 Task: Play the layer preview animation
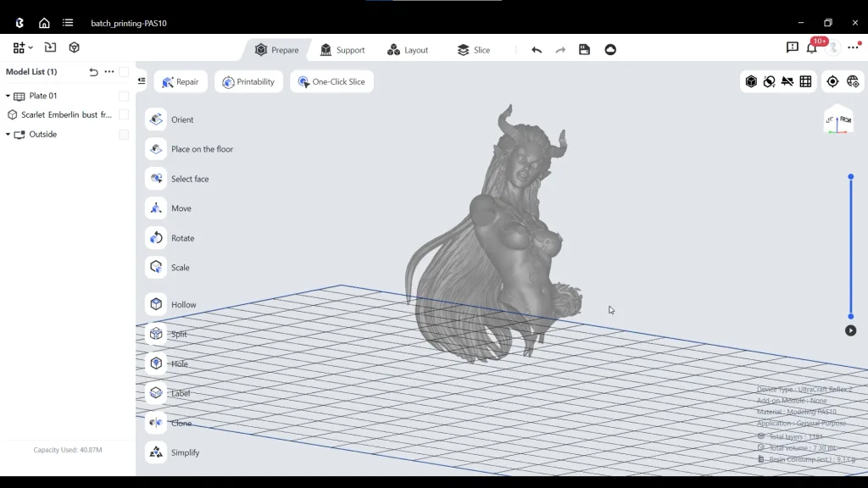(x=851, y=331)
